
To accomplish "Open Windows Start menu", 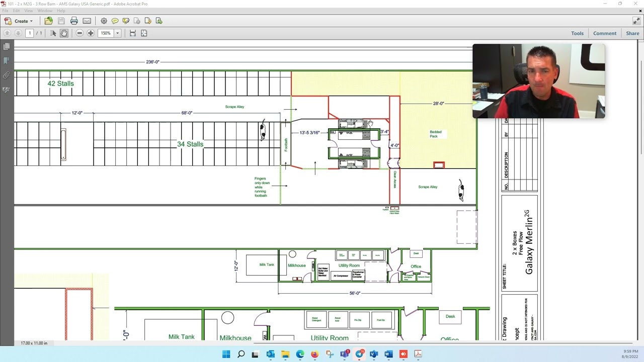I will pyautogui.click(x=226, y=354).
